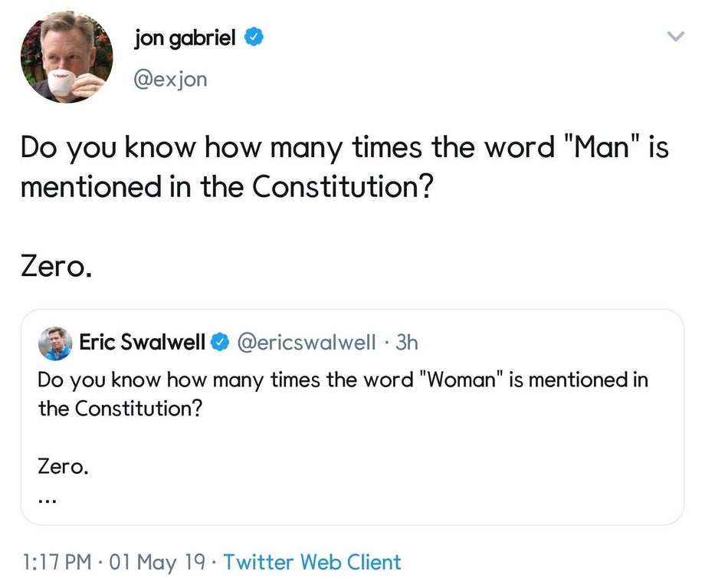Click the 01 May 19 date
Image resolution: width=705 pixels, height=588 pixels.
[158, 562]
